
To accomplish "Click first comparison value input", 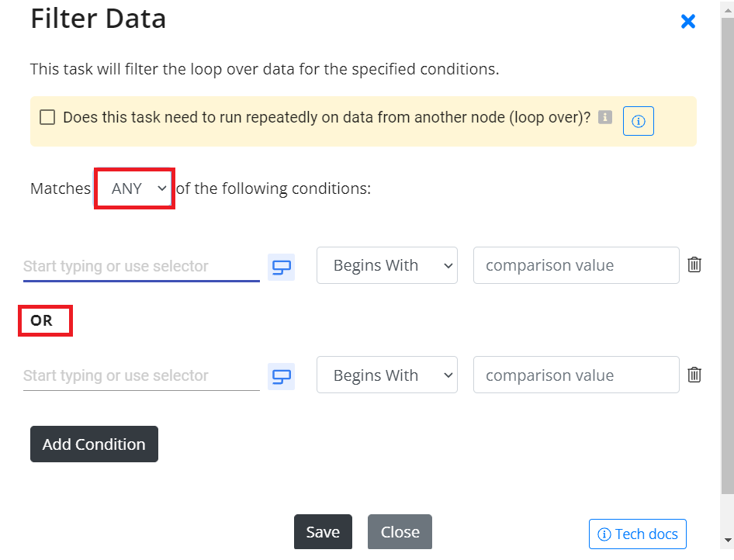I will pyautogui.click(x=576, y=265).
